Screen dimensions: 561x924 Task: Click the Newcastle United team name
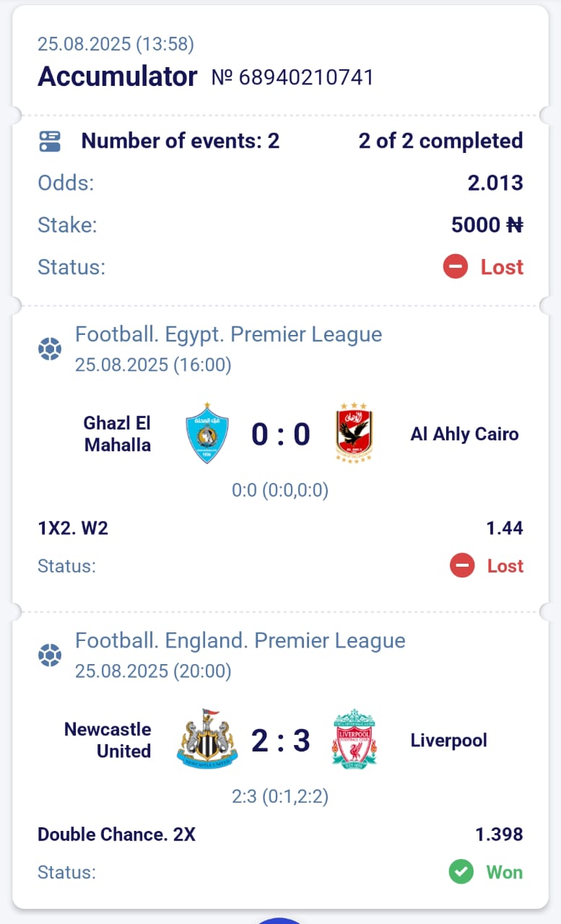[x=108, y=740]
